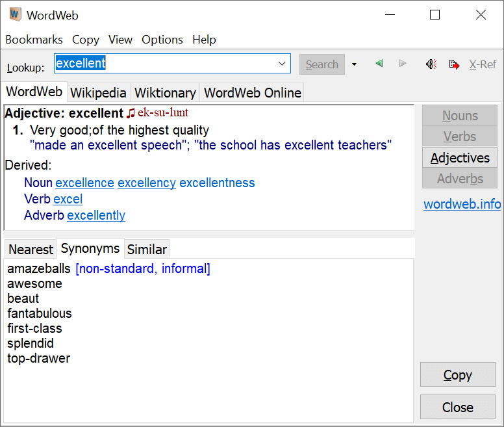Open the Copy menu
Screen dimensions: 504x427
pos(86,40)
